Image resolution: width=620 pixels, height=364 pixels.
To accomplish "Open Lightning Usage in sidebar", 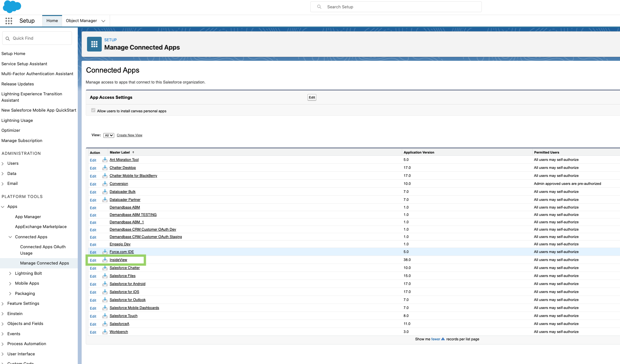I will pyautogui.click(x=17, y=121).
